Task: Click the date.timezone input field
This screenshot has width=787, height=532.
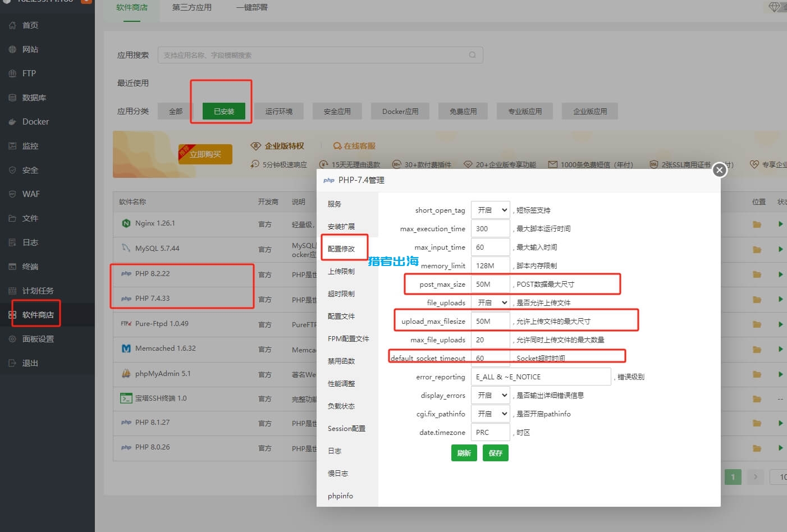Action: [x=490, y=432]
